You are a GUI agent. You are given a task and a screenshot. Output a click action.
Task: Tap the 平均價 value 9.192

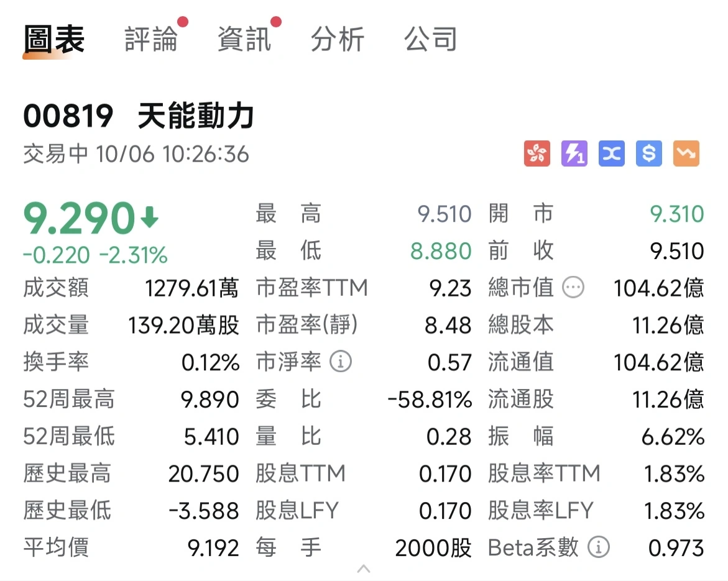pos(213,548)
